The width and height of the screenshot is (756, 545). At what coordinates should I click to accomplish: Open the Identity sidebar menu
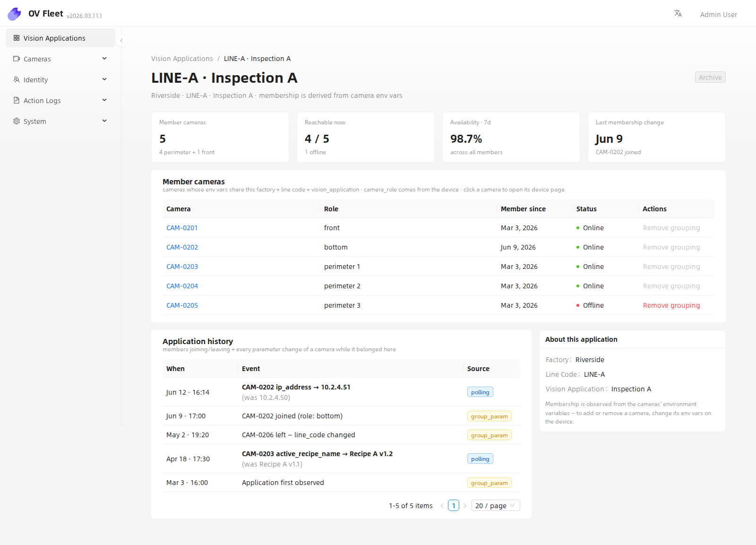[x=60, y=79]
